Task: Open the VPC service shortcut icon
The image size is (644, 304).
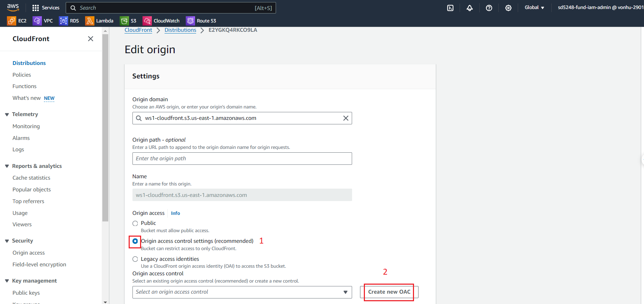Action: [37, 21]
